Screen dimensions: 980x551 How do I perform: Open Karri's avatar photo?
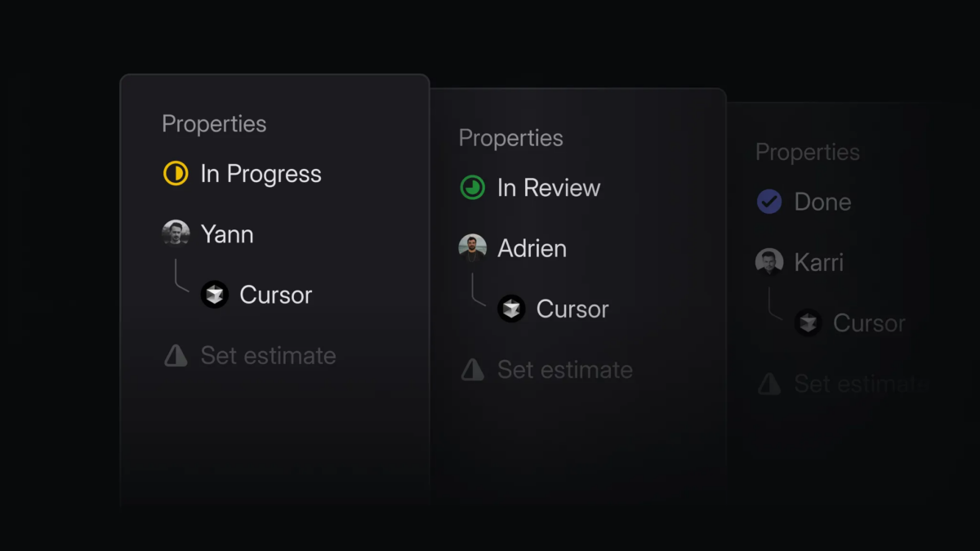click(769, 262)
